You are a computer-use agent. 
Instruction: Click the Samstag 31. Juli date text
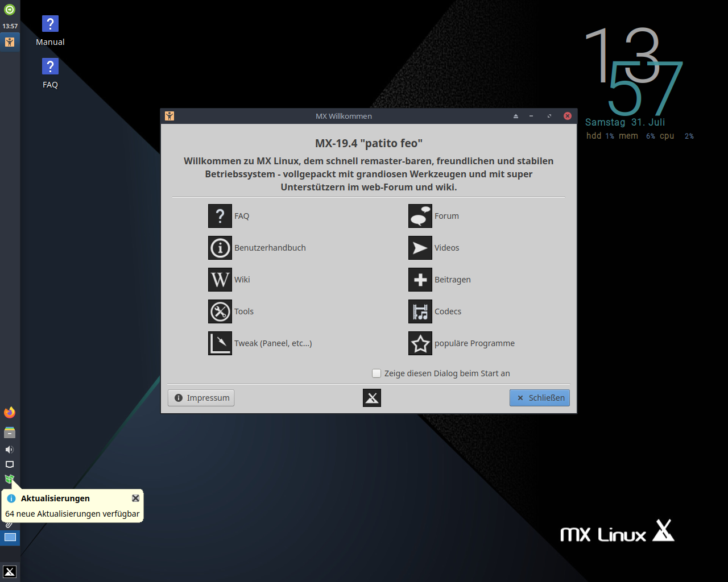(625, 122)
